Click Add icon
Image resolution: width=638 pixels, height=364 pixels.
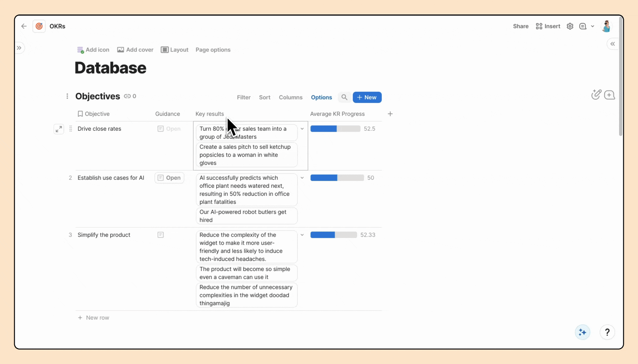pyautogui.click(x=93, y=50)
